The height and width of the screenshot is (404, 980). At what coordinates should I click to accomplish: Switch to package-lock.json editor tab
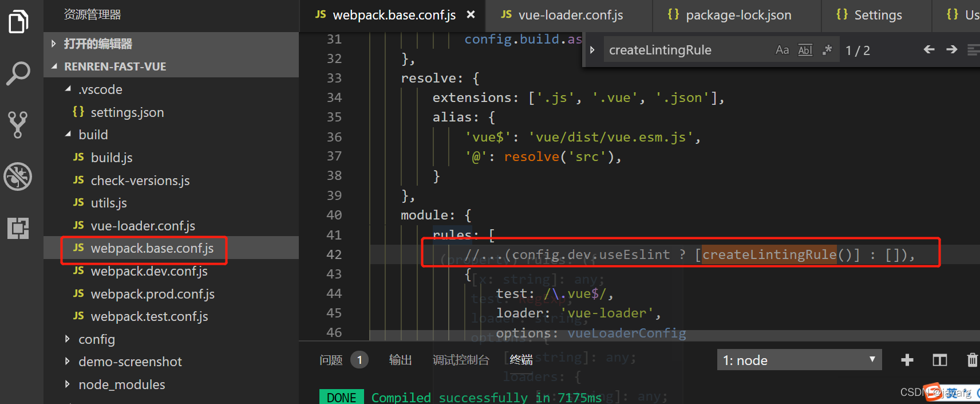click(737, 15)
